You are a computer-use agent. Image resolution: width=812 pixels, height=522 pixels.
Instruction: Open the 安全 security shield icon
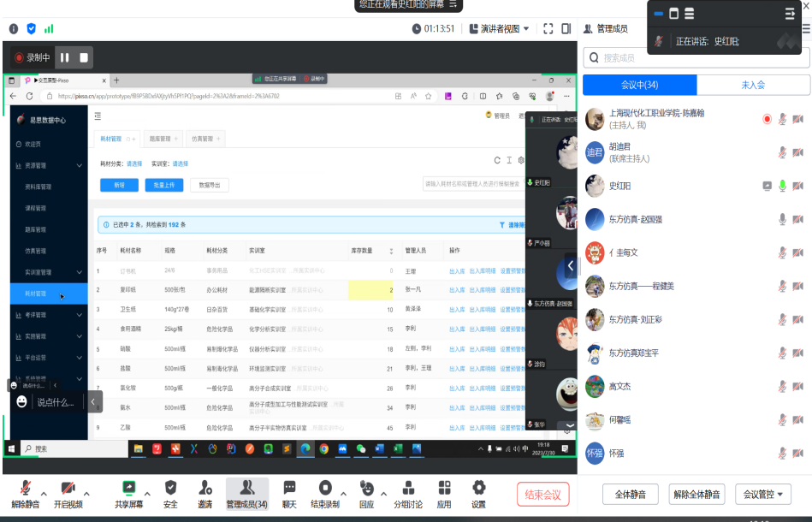point(170,488)
